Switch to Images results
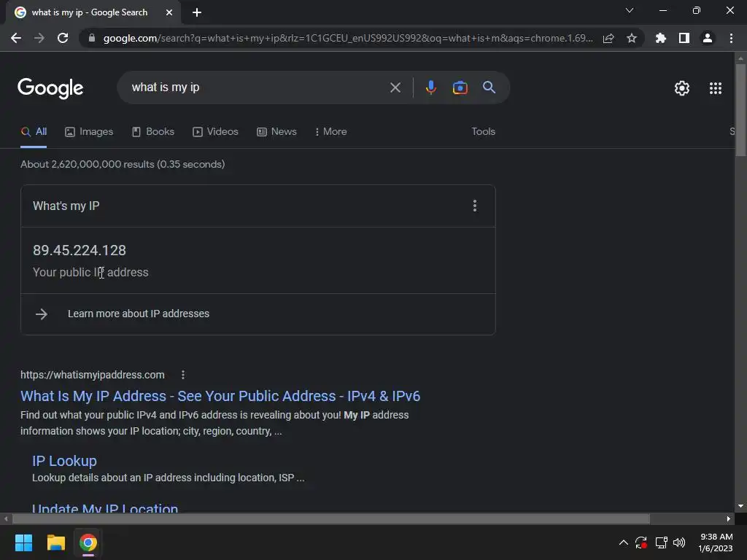This screenshot has height=560, width=747. (89, 131)
